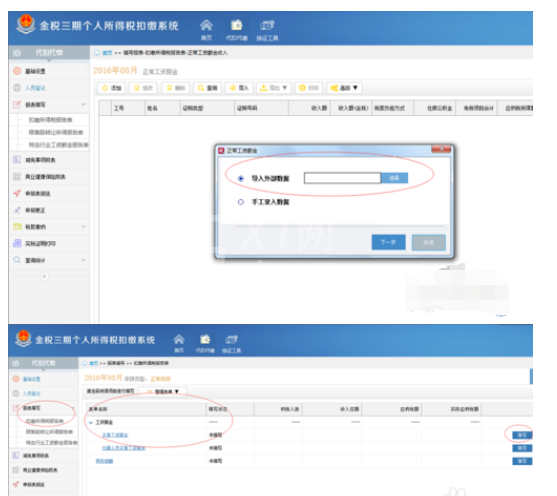This screenshot has width=557, height=496.
Task: Click 完税证明打印 printer icon in sidebar
Action: coord(17,243)
